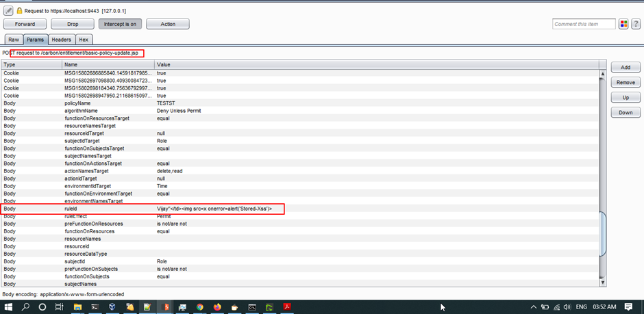Image resolution: width=644 pixels, height=314 pixels.
Task: Open Cortana circle icon on taskbar
Action: coord(42,306)
